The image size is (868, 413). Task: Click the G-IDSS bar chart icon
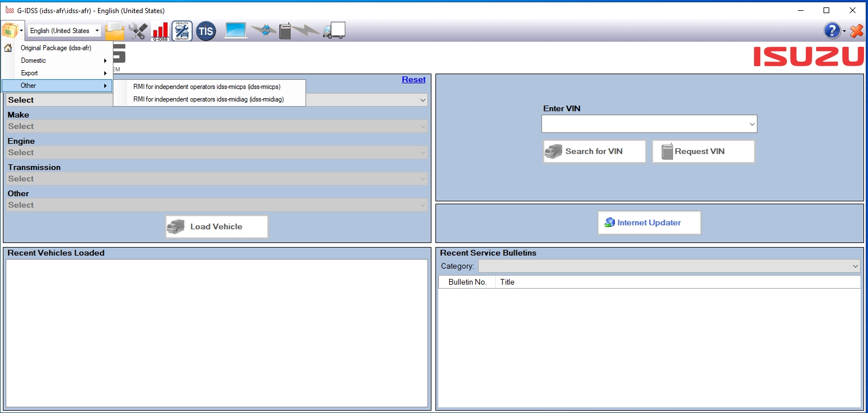(x=160, y=31)
